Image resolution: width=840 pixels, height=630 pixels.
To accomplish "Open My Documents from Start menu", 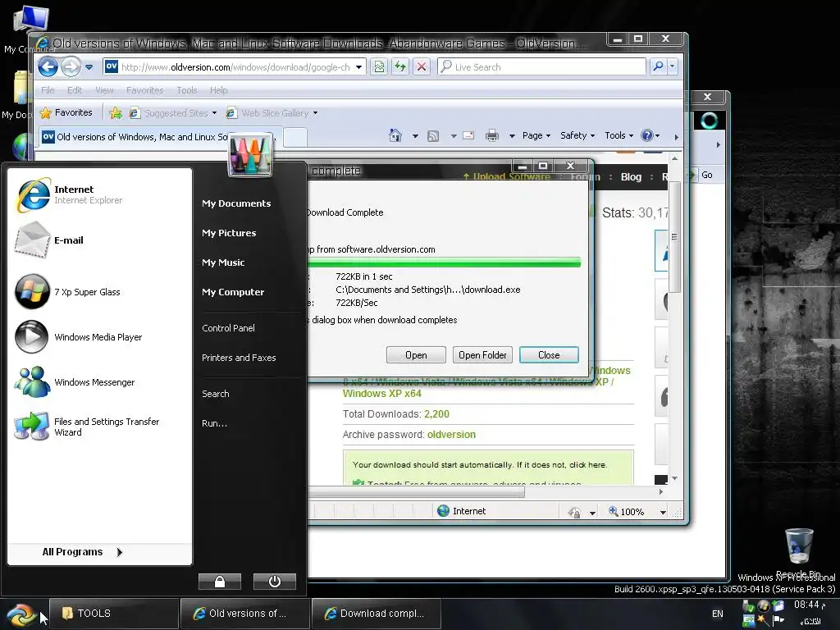I will click(x=236, y=203).
